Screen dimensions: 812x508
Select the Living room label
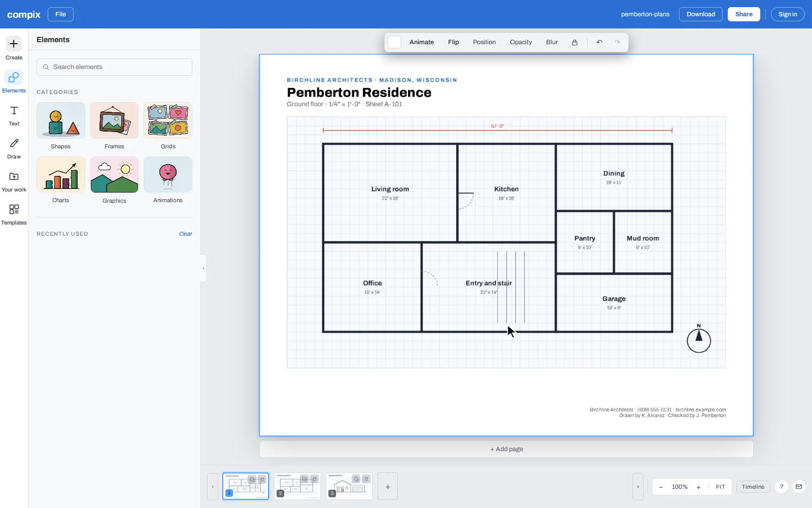point(390,189)
